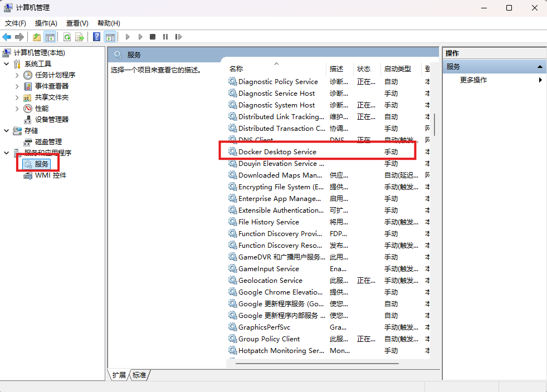547x392 pixels.
Task: Open the 查看(V) menu
Action: pos(77,23)
